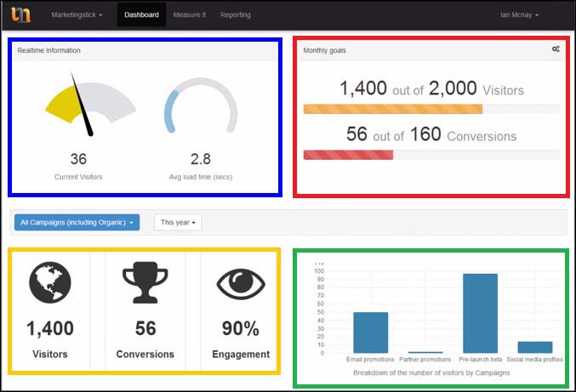Image resolution: width=576 pixels, height=392 pixels.
Task: Expand the Marketingstick dropdown menu
Action: pos(77,15)
